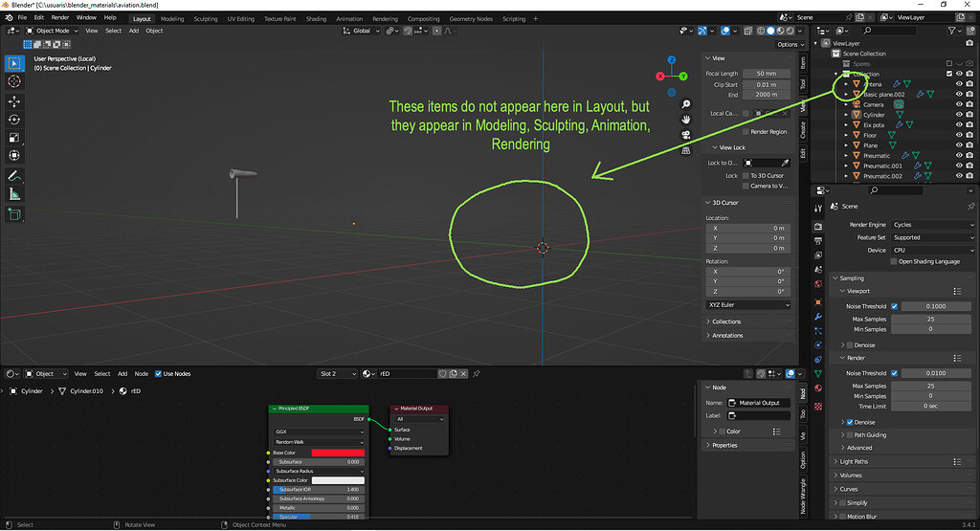Hide the Cylinder object using its eye icon

point(958,115)
